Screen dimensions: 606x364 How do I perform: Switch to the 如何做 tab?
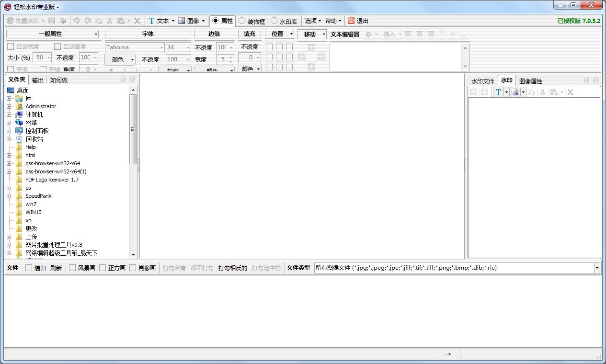point(59,80)
